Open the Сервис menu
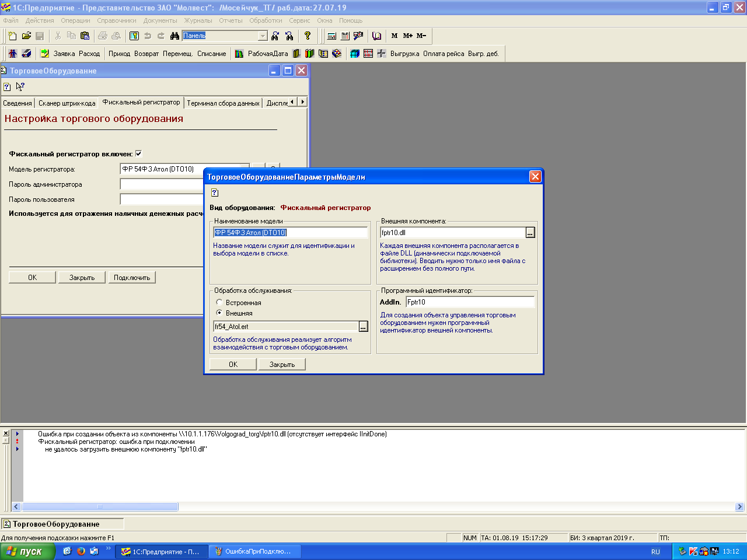Image resolution: width=747 pixels, height=560 pixels. pyautogui.click(x=299, y=20)
